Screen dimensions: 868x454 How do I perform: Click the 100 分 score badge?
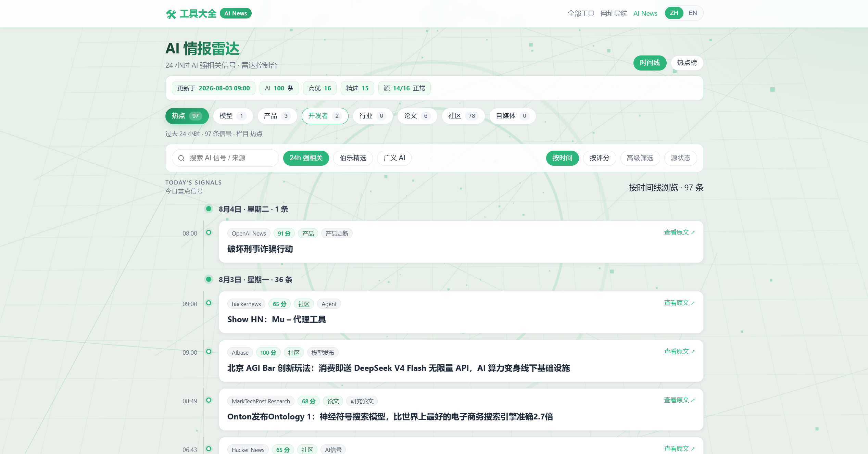click(x=268, y=353)
